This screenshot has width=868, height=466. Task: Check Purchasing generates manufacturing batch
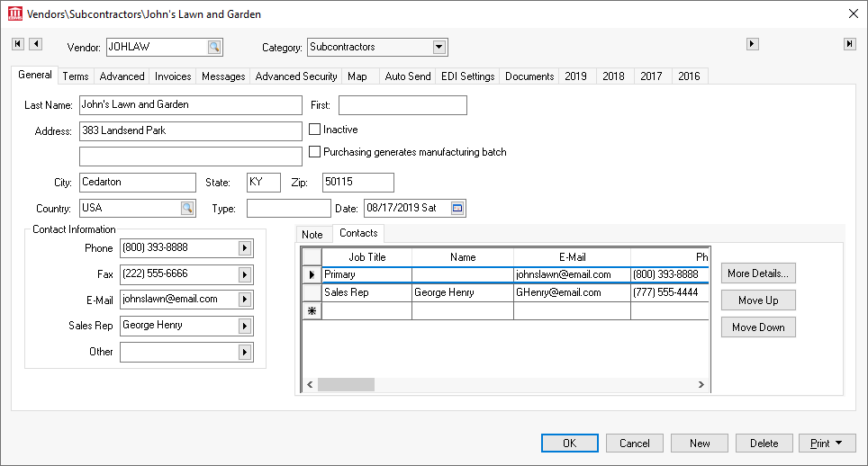(x=315, y=152)
